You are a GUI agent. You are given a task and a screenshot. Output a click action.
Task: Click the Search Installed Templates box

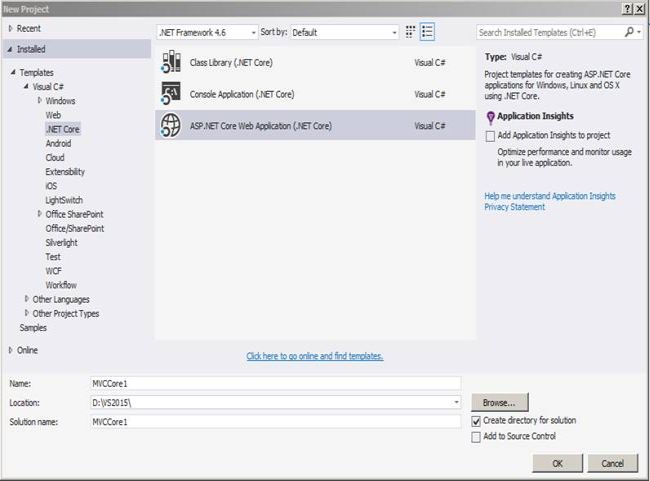(x=549, y=32)
